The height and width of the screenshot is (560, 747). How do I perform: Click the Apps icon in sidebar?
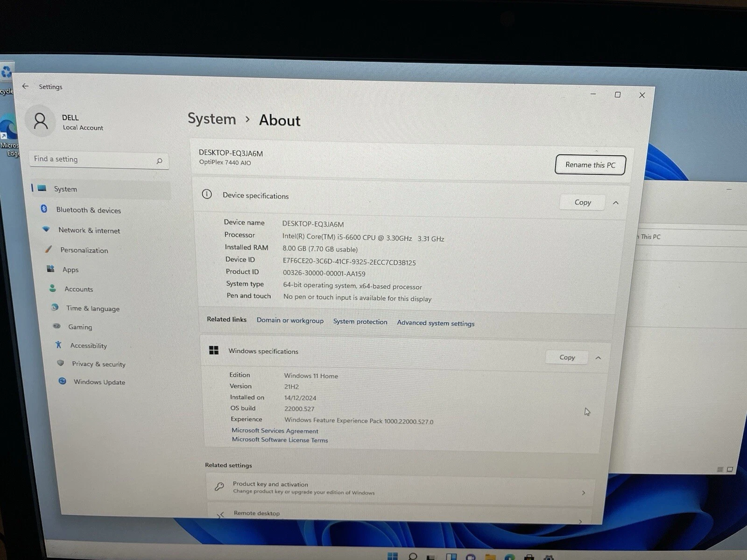click(50, 269)
